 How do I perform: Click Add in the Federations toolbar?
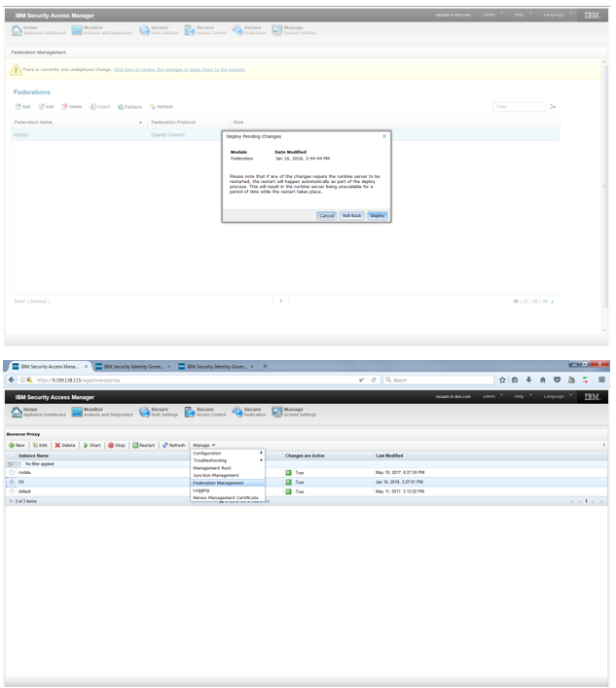pyautogui.click(x=22, y=107)
